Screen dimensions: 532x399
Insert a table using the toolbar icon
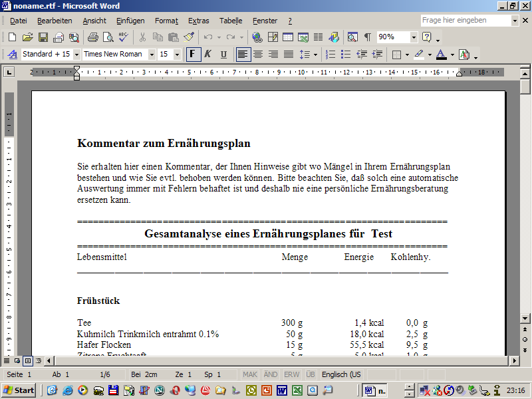pos(288,37)
